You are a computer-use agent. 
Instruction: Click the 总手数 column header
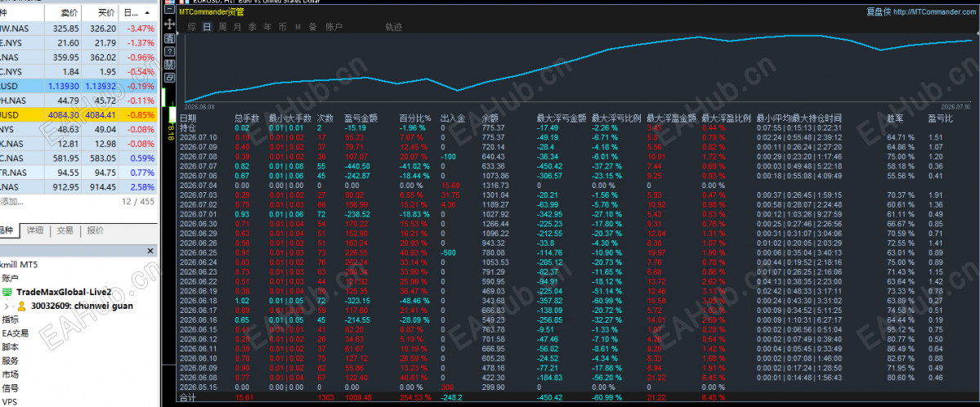[247, 118]
